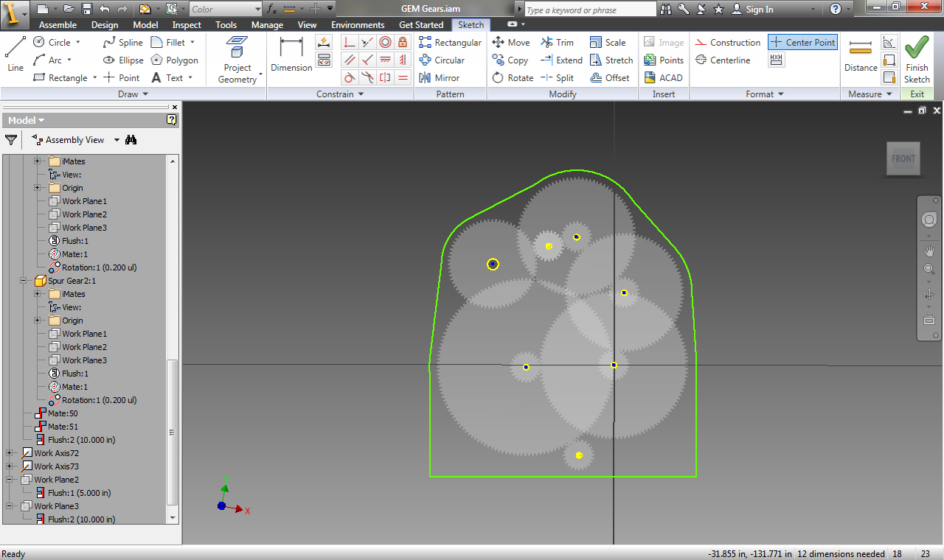Screen dimensions: 944x560
Task: Toggle Construction geometry format
Action: pyautogui.click(x=727, y=42)
